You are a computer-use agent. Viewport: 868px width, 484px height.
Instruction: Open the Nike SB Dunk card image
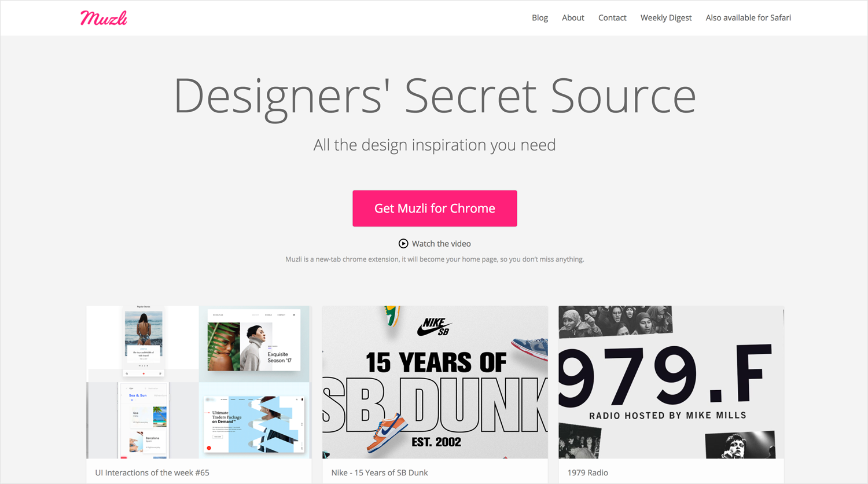(x=435, y=382)
